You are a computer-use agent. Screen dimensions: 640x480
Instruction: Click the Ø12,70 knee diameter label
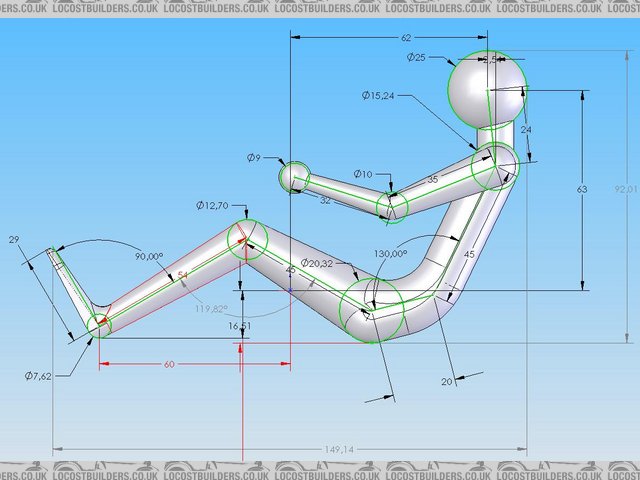click(216, 206)
